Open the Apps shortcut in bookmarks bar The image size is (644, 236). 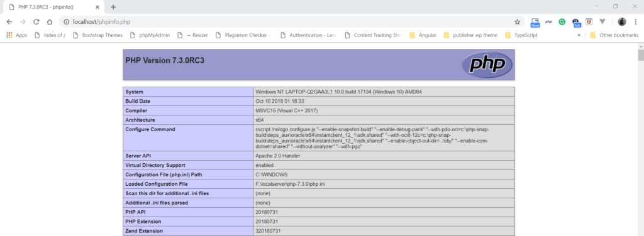click(x=17, y=35)
